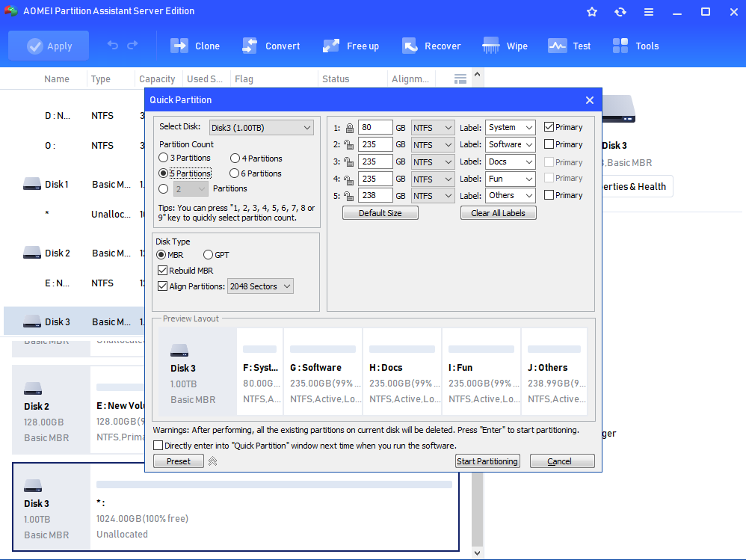
Task: Click Clear All Labels button
Action: coord(498,213)
